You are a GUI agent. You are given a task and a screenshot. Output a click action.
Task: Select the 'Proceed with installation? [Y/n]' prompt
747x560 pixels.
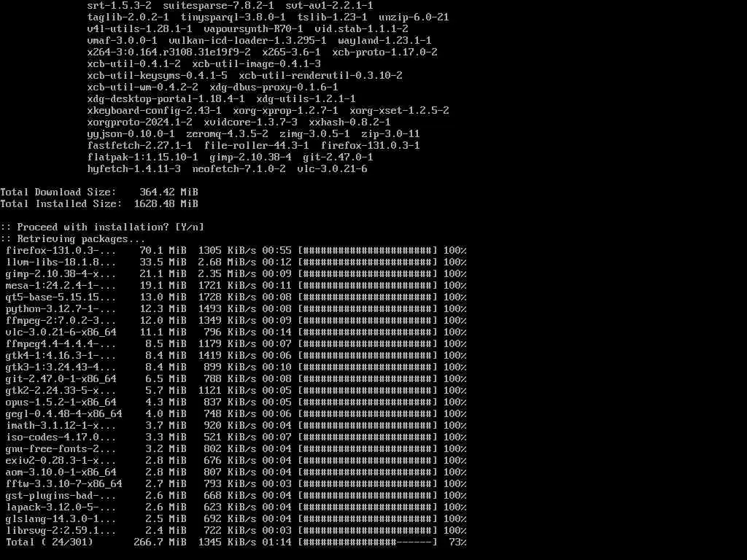[x=102, y=227]
